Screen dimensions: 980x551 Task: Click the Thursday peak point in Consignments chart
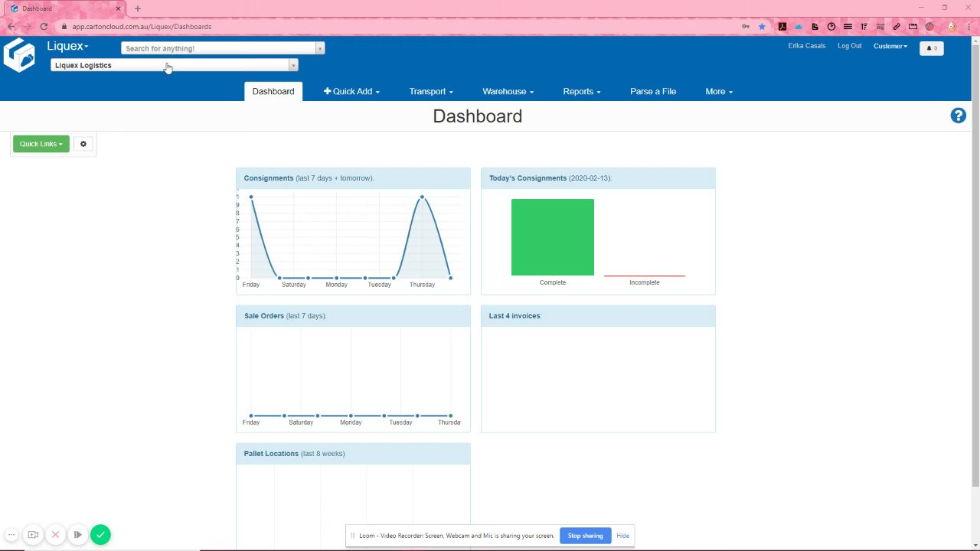(422, 197)
